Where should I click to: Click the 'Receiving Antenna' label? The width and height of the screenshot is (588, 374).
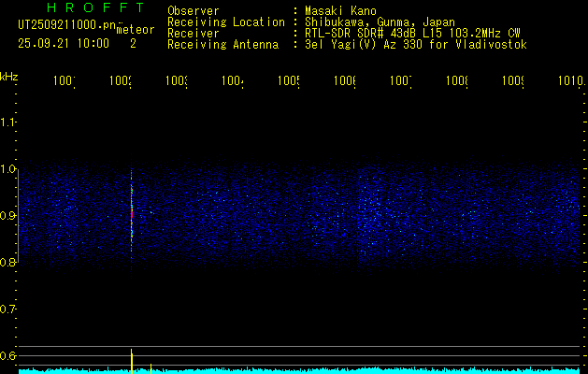pos(223,45)
